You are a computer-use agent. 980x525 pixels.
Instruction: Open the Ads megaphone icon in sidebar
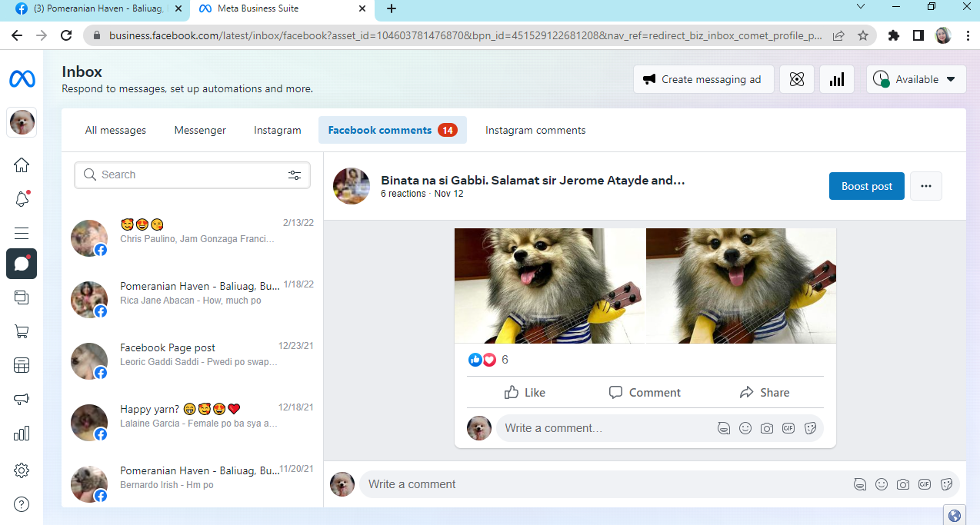(x=22, y=399)
